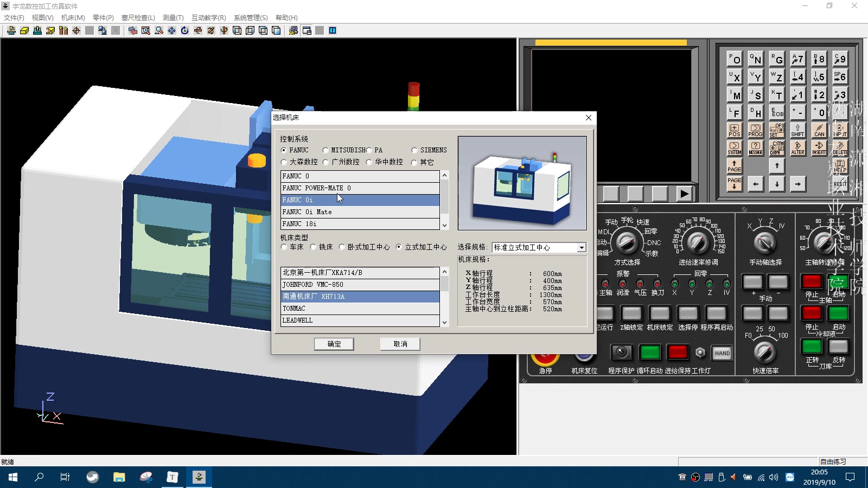The width and height of the screenshot is (868, 488).
Task: Open the Windows Start menu
Action: point(13,477)
